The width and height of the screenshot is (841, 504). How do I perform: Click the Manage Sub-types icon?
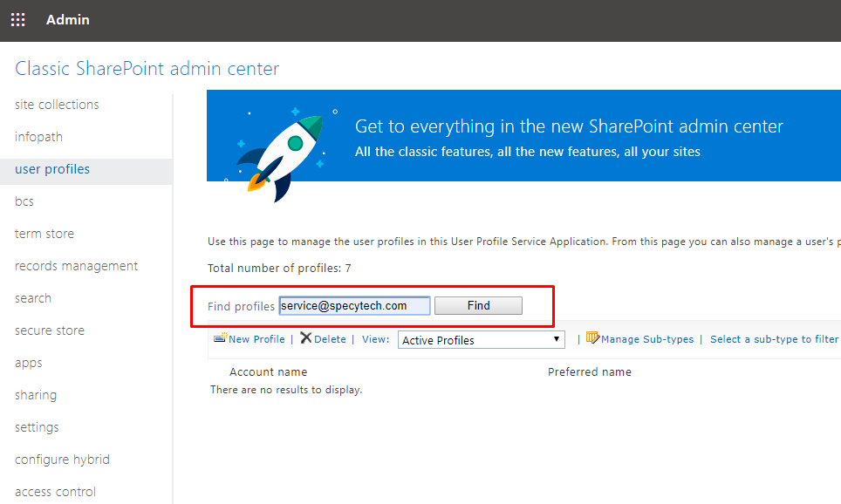point(592,337)
